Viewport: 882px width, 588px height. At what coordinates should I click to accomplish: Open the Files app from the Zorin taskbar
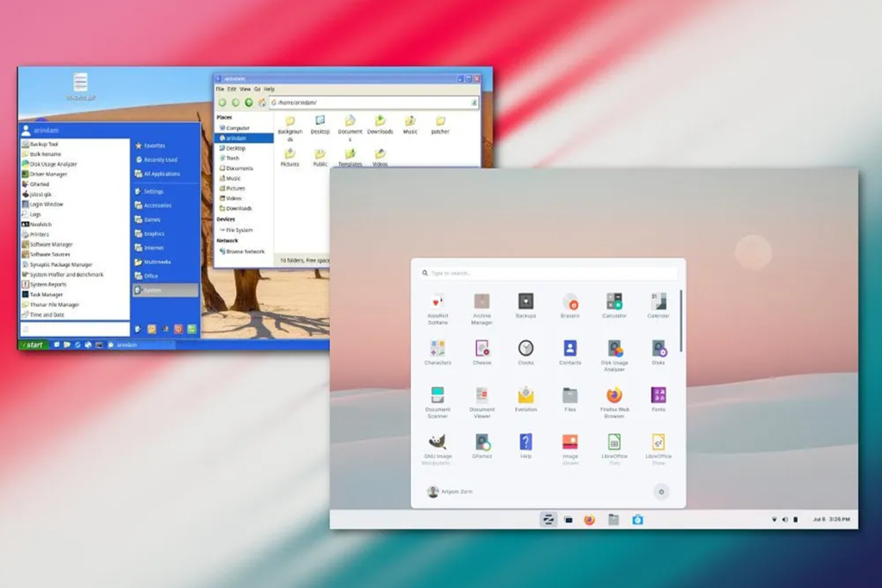pyautogui.click(x=612, y=520)
